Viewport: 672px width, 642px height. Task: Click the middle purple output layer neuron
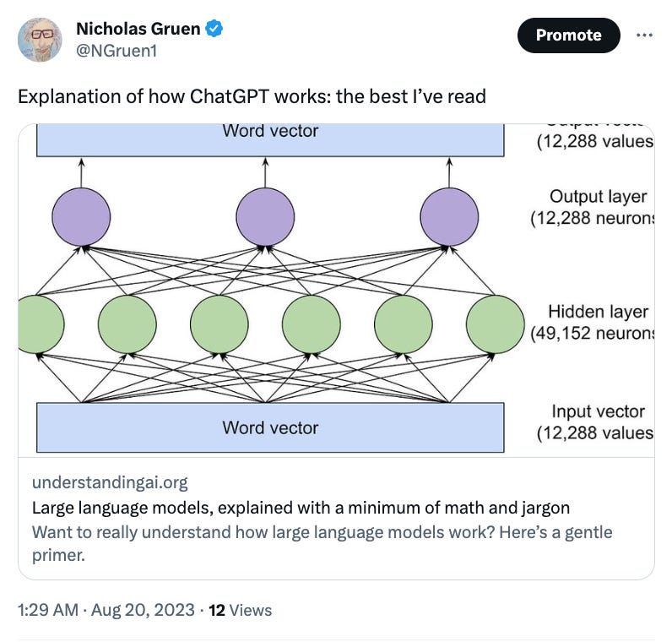[265, 216]
